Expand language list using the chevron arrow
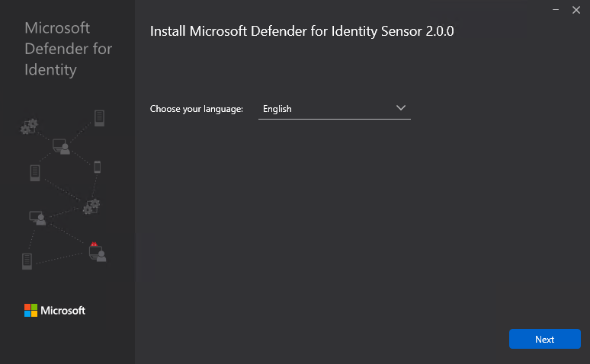The width and height of the screenshot is (590, 364). (402, 108)
